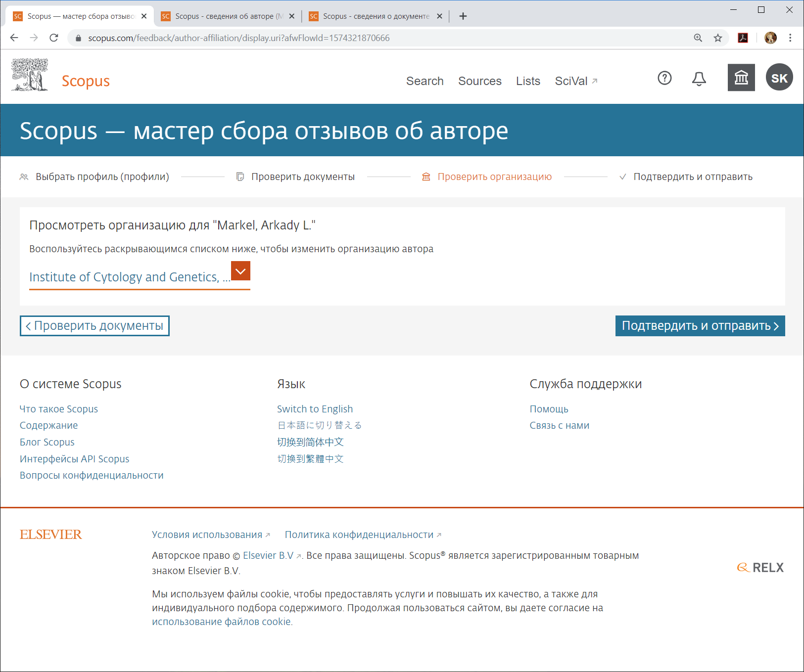Expand the organization dropdown orange arrow
Image resolution: width=804 pixels, height=672 pixels.
[240, 271]
